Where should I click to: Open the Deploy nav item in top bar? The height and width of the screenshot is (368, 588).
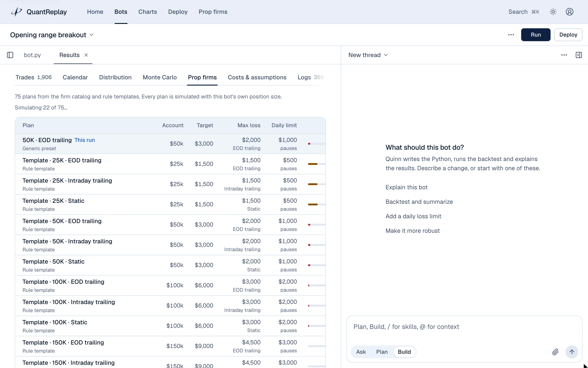pyautogui.click(x=178, y=12)
